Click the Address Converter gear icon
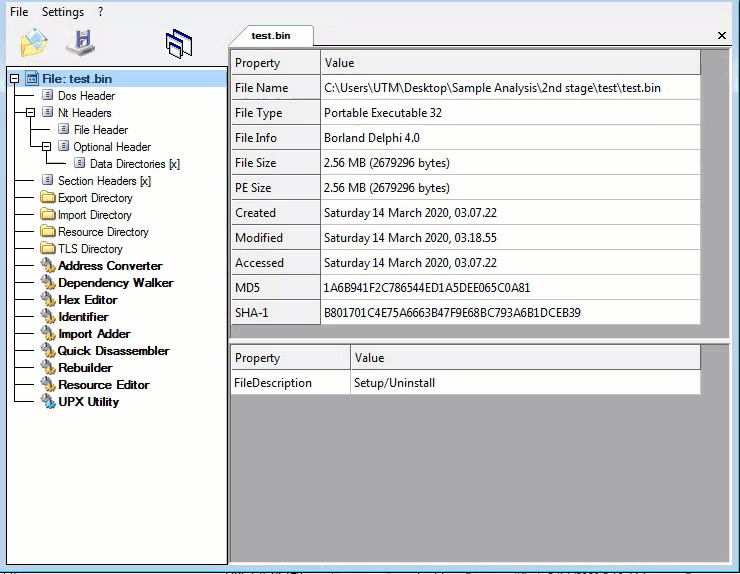Image resolution: width=740 pixels, height=574 pixels. (x=48, y=265)
